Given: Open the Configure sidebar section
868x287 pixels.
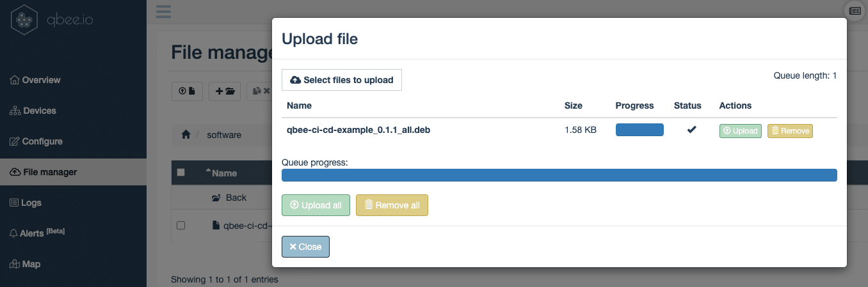Looking at the screenshot, I should pos(42,141).
